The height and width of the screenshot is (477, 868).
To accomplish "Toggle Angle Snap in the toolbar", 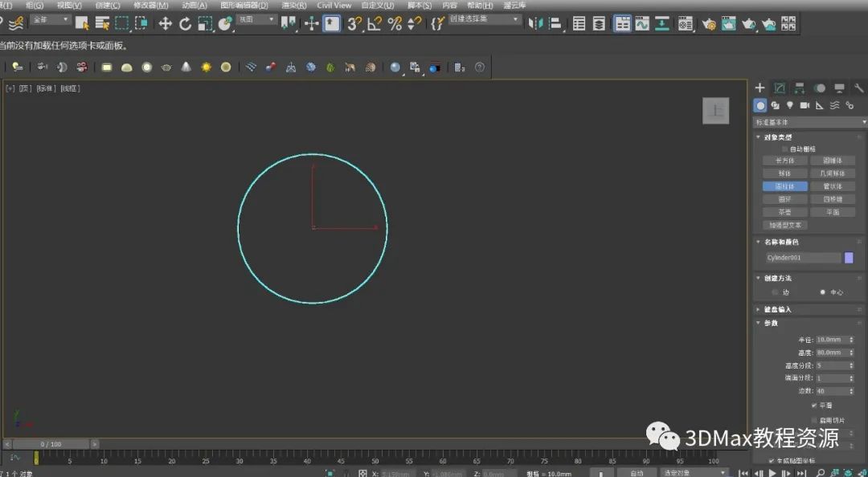I will [x=375, y=23].
